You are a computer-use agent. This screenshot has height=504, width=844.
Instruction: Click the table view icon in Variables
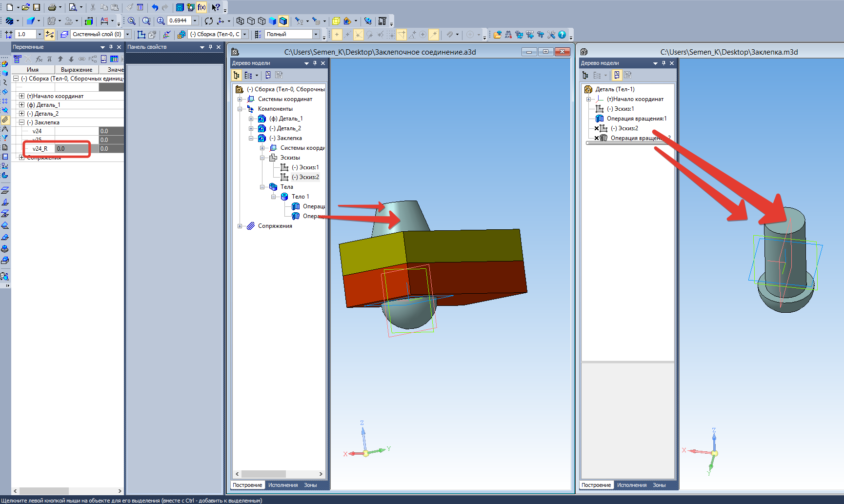pos(114,59)
